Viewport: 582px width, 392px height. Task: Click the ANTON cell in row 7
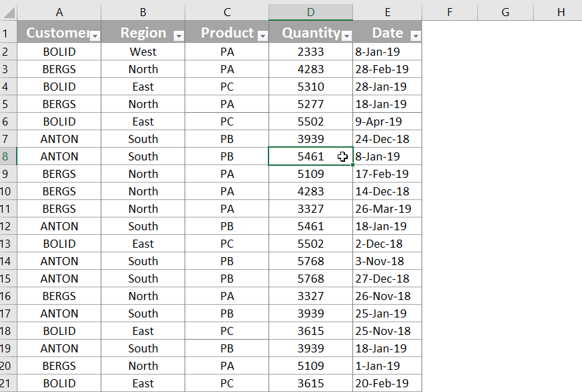coord(59,139)
